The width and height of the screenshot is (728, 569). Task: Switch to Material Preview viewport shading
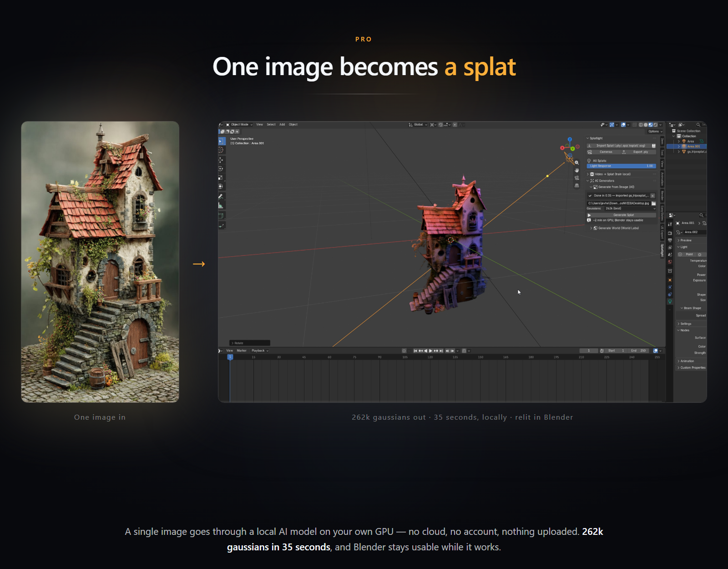click(x=651, y=125)
